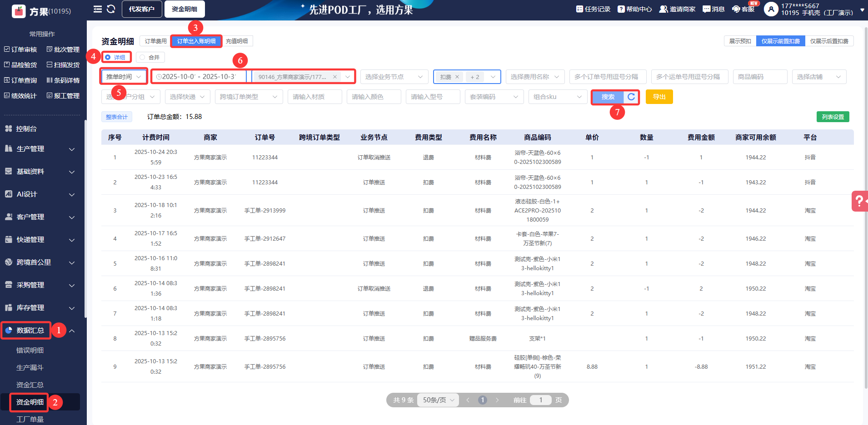
Task: Expand the 采购管理 sidebar menu
Action: click(39, 285)
